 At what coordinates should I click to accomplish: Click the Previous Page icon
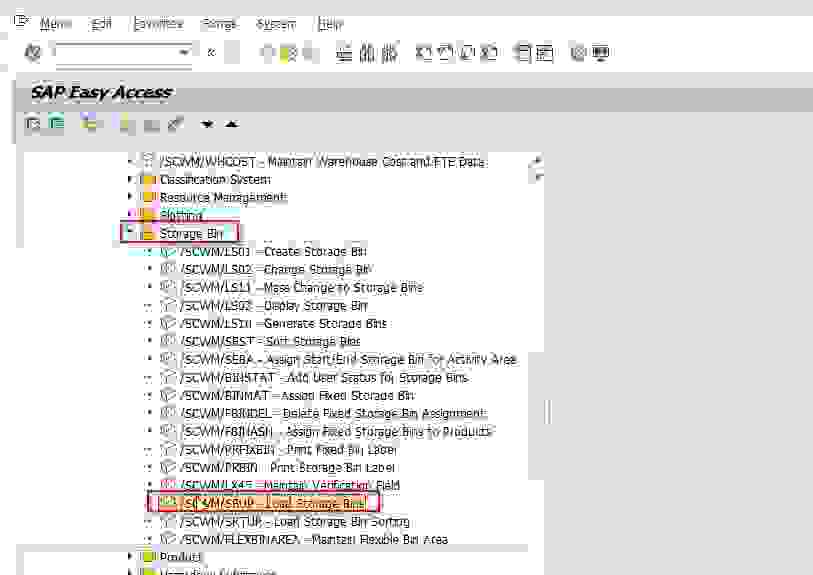(x=445, y=52)
